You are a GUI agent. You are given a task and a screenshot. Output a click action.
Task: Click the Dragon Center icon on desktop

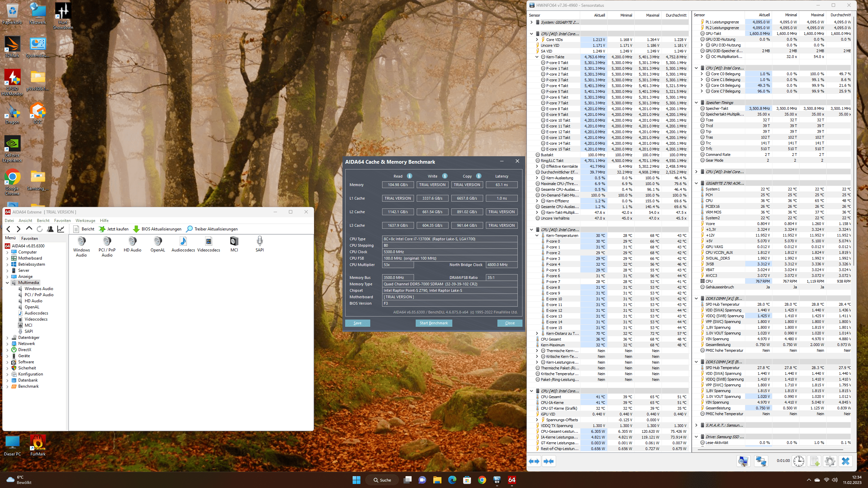(x=12, y=110)
